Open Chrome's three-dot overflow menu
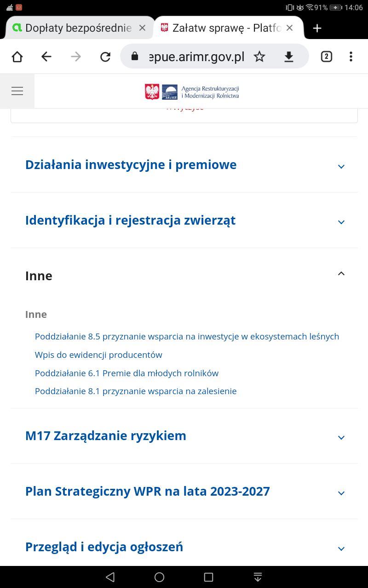368x588 pixels. [x=351, y=57]
